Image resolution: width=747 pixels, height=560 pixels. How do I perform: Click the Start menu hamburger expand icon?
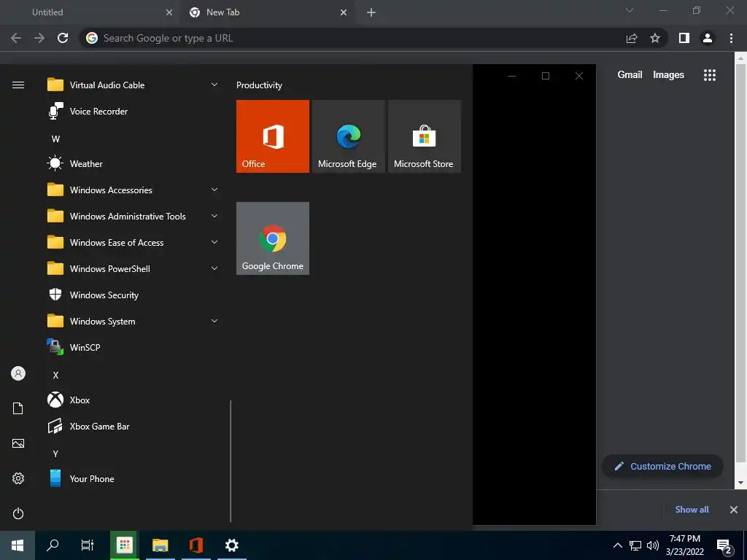click(18, 85)
